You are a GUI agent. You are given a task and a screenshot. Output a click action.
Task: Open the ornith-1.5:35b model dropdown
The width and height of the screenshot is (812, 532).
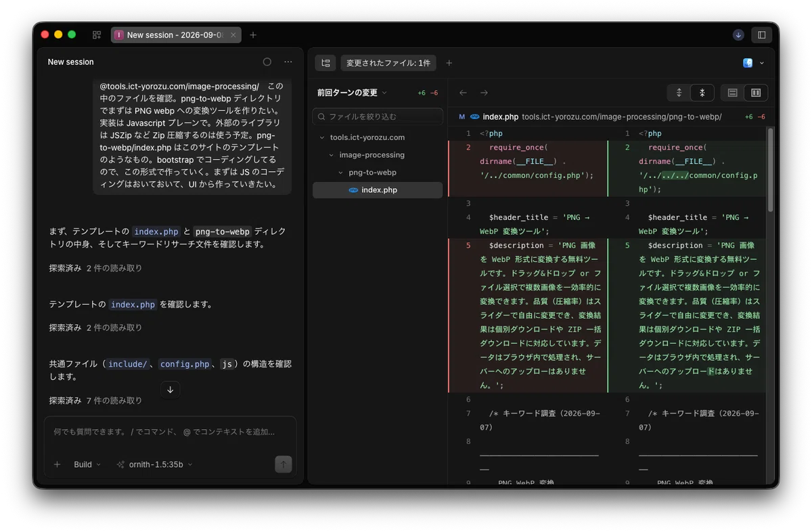tap(154, 464)
